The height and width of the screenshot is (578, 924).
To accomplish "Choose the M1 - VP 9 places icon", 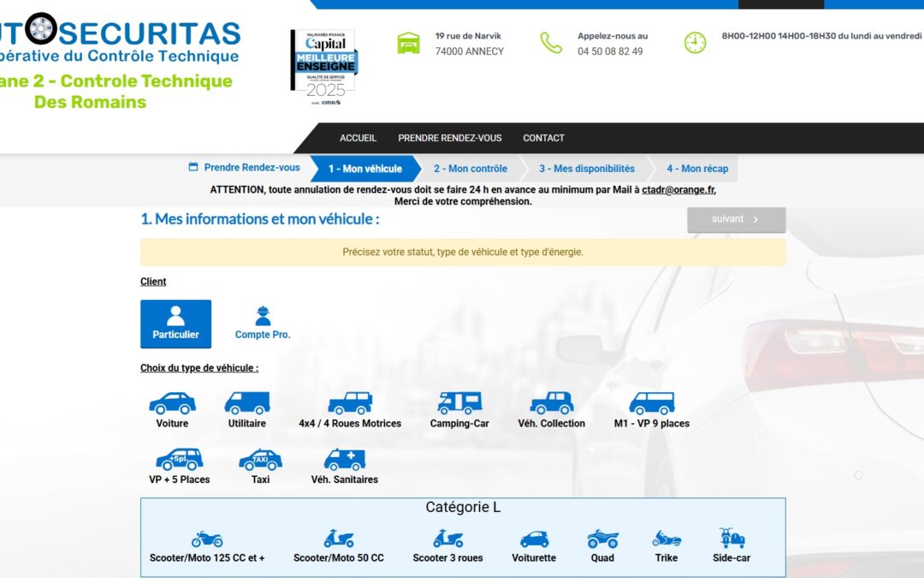I will (651, 403).
